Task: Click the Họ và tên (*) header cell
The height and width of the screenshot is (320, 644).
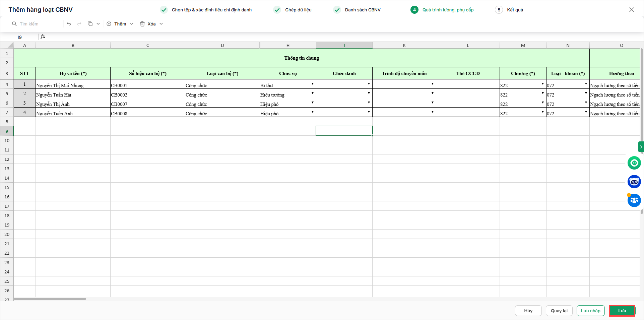Action: 73,73
